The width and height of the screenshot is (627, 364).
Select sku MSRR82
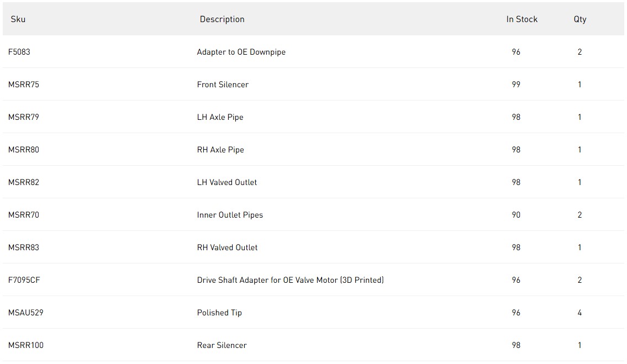click(24, 182)
